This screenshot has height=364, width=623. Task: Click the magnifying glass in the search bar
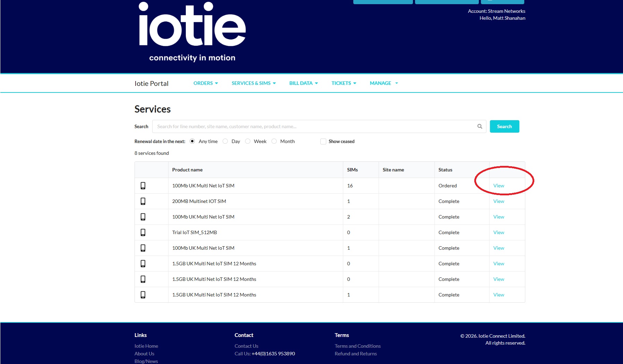(x=480, y=126)
